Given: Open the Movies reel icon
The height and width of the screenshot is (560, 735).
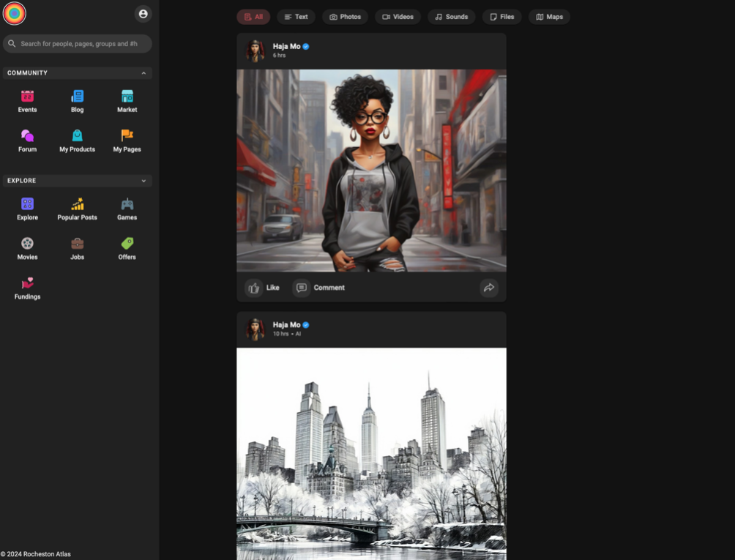Looking at the screenshot, I should [27, 244].
